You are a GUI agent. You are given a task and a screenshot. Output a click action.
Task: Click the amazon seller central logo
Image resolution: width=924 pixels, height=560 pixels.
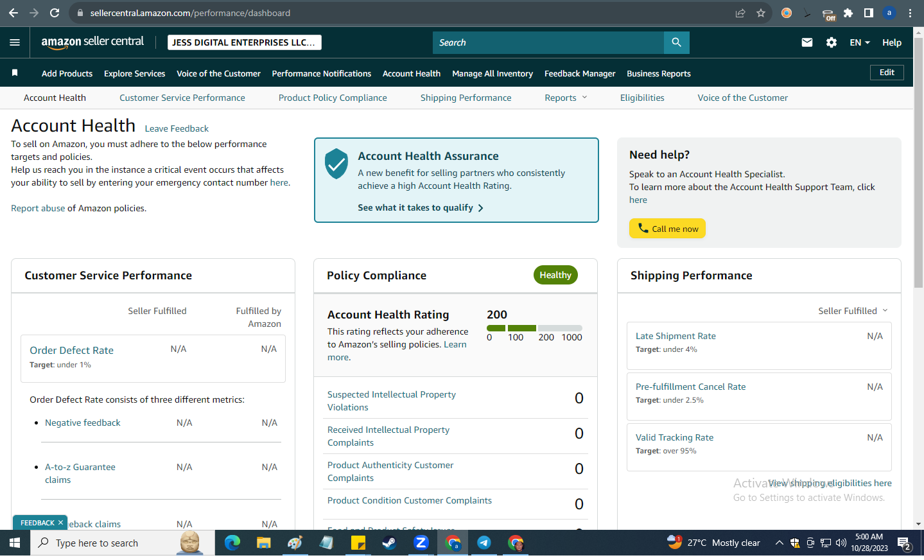pos(92,42)
